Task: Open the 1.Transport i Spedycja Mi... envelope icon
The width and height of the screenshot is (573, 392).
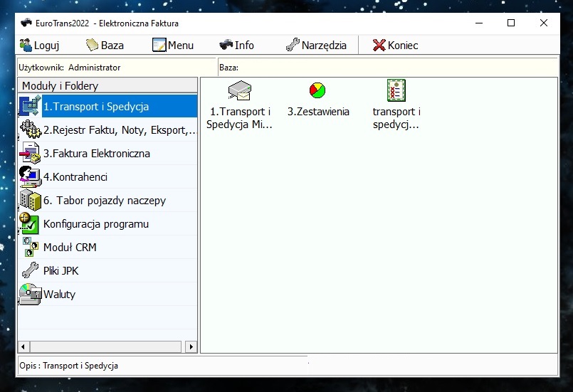Action: 239,90
